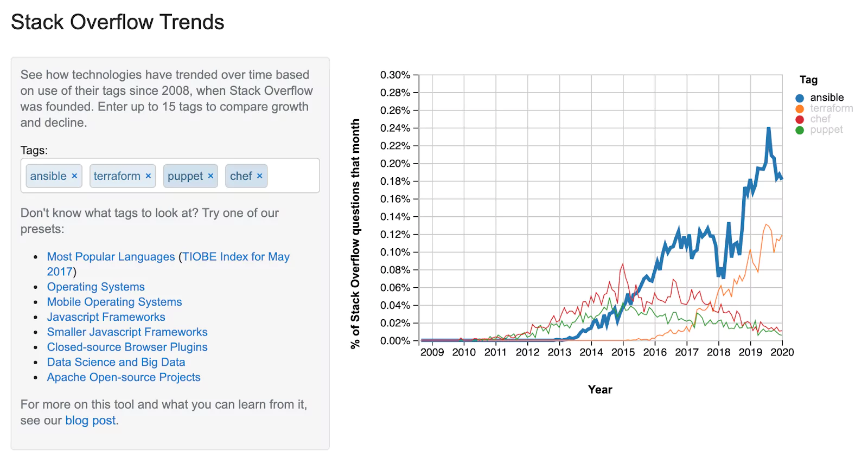This screenshot has height=452, width=868.
Task: Open the Mobile Operating Systems preset
Action: [x=114, y=302]
